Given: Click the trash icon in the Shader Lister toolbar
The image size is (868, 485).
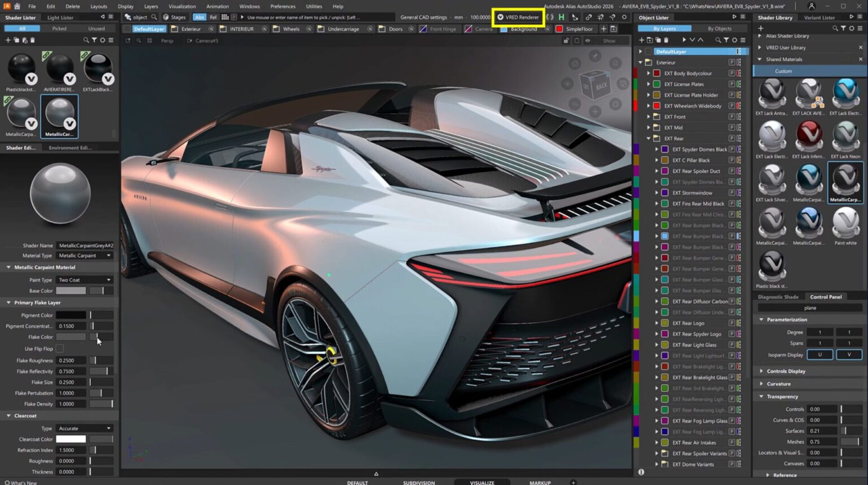Looking at the screenshot, I should pyautogui.click(x=32, y=40).
